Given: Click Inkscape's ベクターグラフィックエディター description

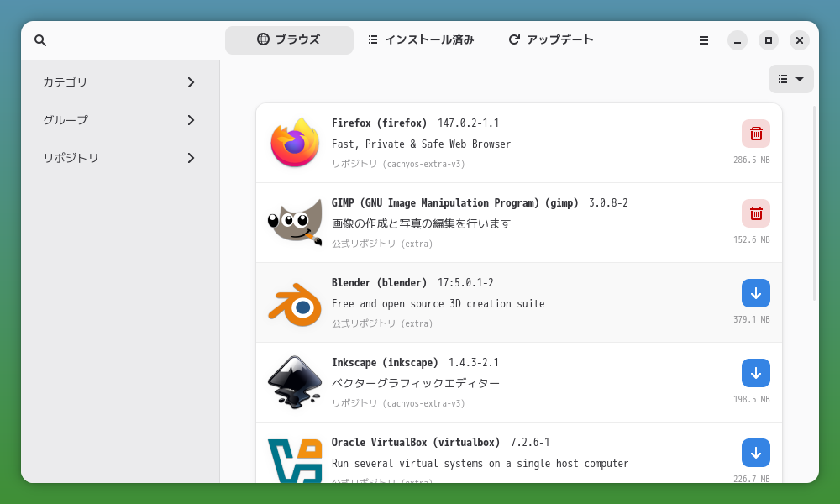Looking at the screenshot, I should click(416, 384).
